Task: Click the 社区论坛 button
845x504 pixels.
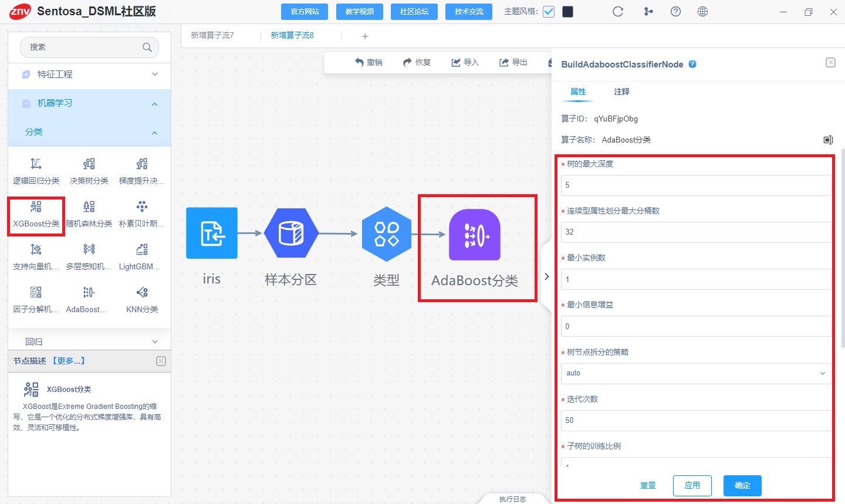Action: point(414,12)
